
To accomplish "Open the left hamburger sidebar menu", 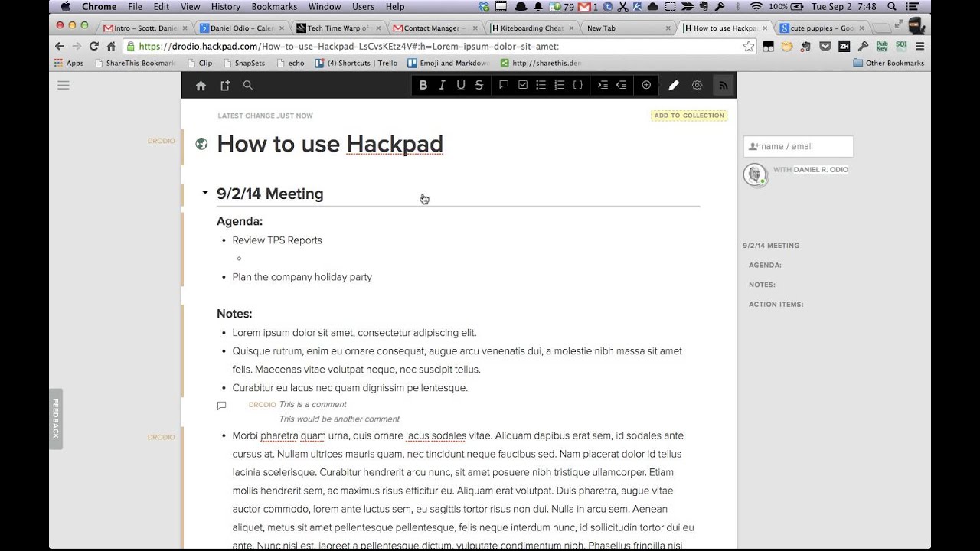I will 64,86.
